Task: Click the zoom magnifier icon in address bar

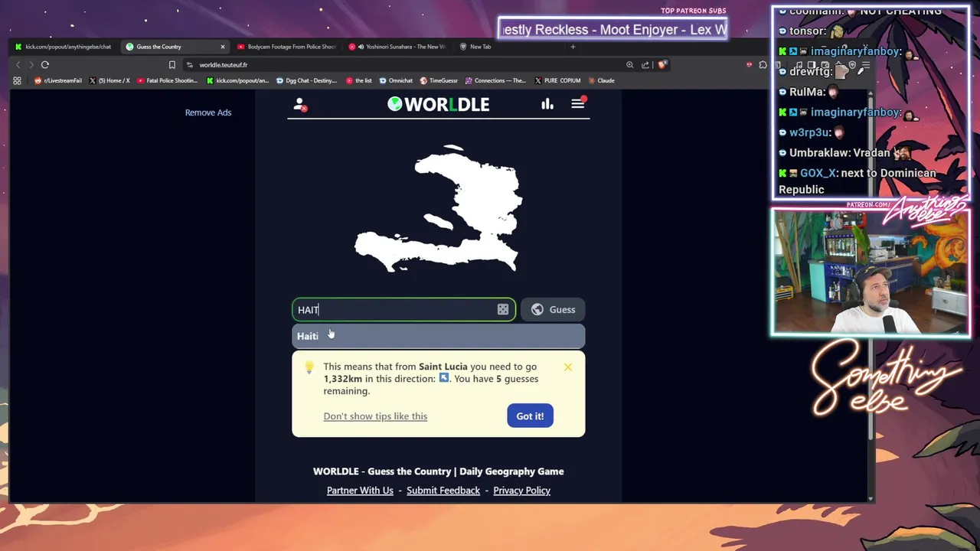Action: click(x=629, y=65)
